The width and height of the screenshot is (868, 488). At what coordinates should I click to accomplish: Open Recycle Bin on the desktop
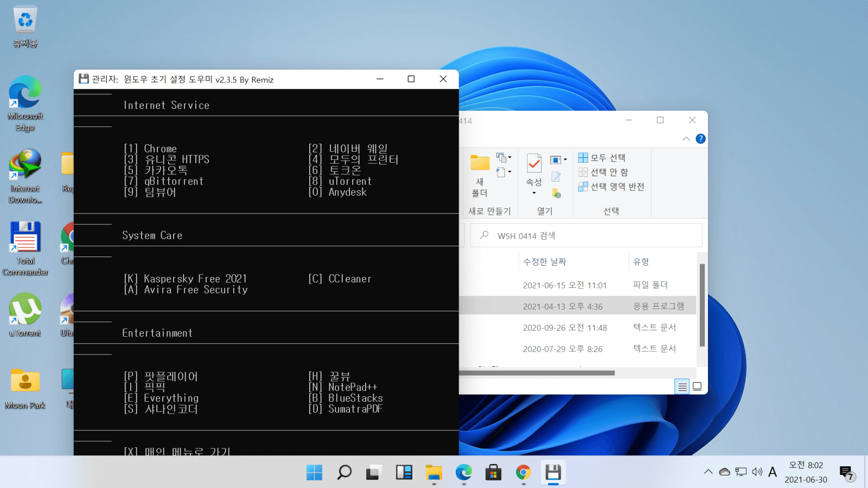pyautogui.click(x=25, y=27)
